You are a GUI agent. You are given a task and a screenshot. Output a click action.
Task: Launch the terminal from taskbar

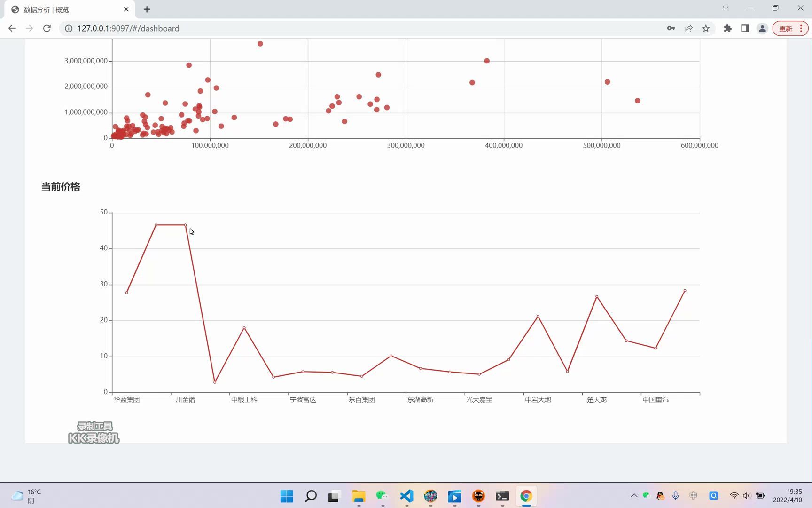click(x=502, y=496)
